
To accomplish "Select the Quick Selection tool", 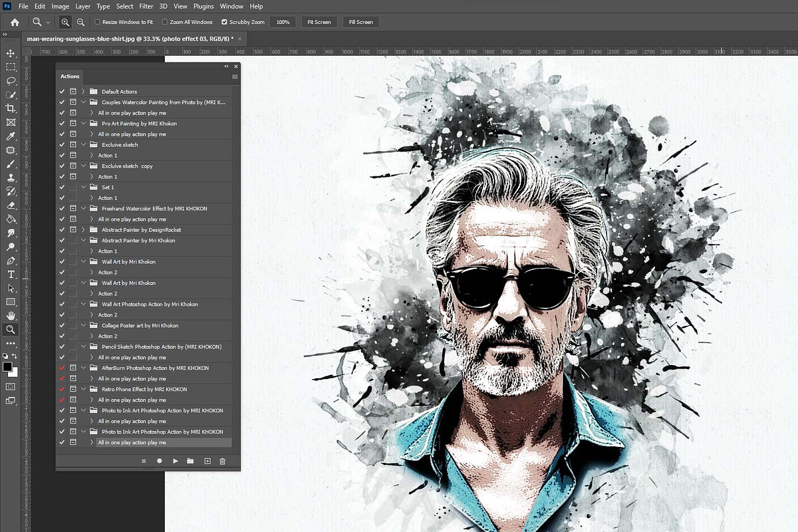I will point(11,94).
